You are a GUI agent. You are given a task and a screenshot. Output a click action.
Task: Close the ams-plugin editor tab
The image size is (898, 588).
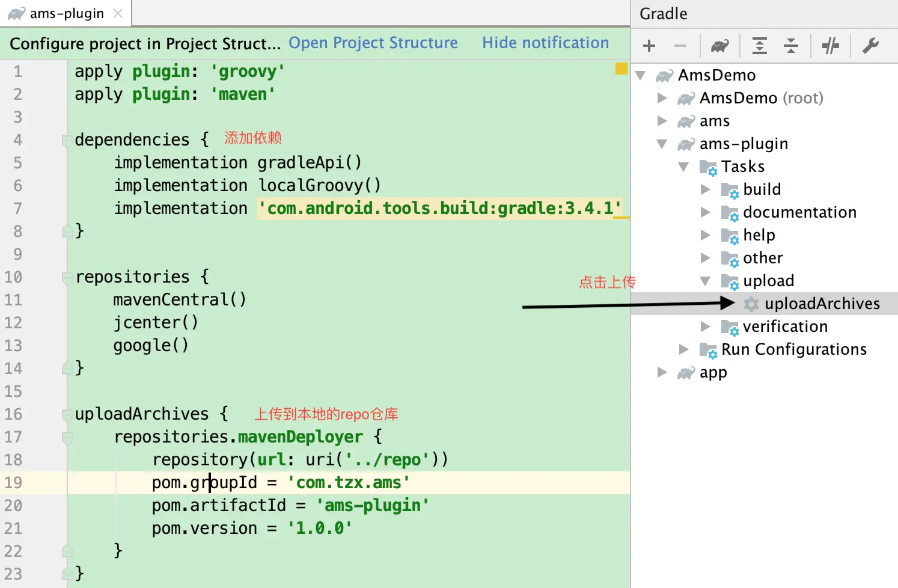pyautogui.click(x=118, y=13)
